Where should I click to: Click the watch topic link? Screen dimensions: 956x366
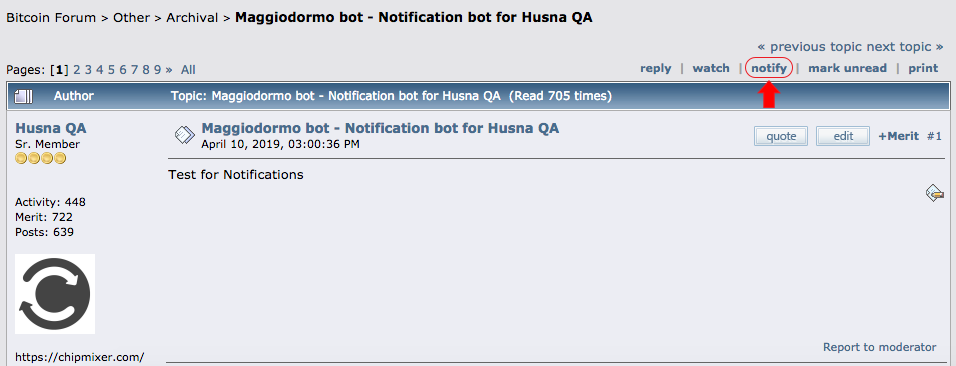tap(711, 68)
